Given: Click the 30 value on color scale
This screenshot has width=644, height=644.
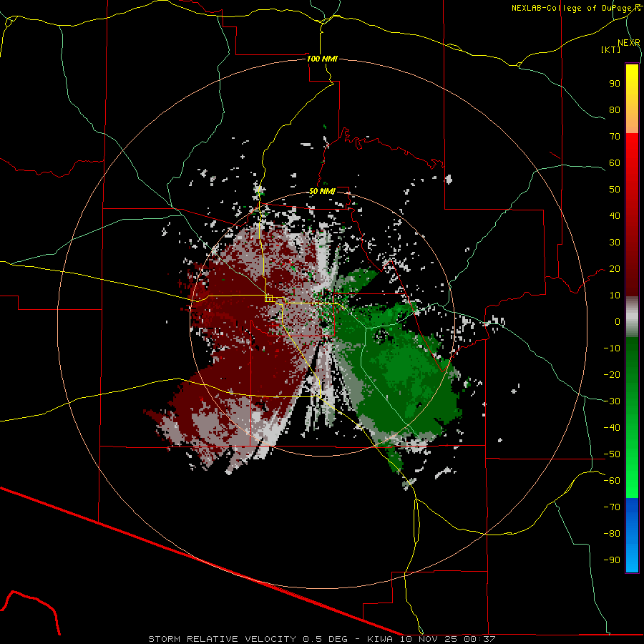Looking at the screenshot, I should pos(615,243).
